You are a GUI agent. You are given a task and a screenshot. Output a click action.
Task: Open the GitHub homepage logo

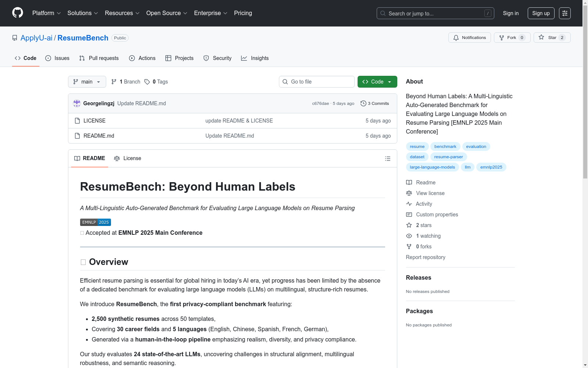18,13
